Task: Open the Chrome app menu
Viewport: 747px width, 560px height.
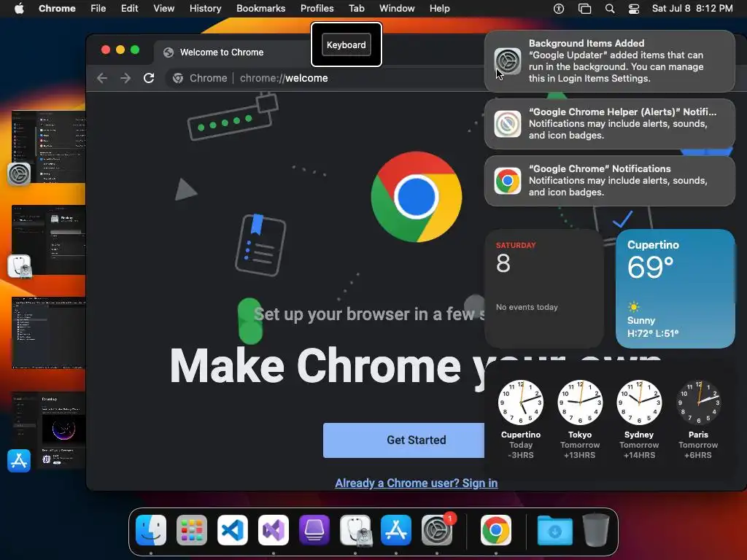Action: (57, 9)
